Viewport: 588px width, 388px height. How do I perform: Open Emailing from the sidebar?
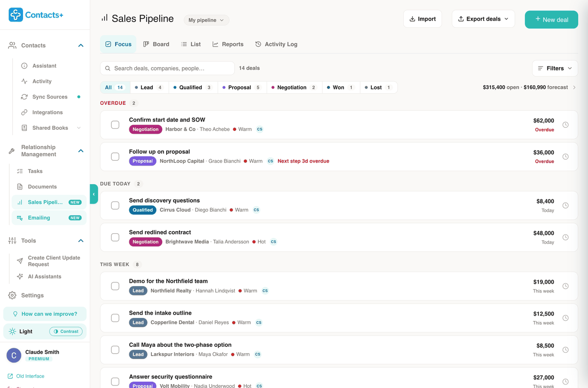tap(49, 218)
